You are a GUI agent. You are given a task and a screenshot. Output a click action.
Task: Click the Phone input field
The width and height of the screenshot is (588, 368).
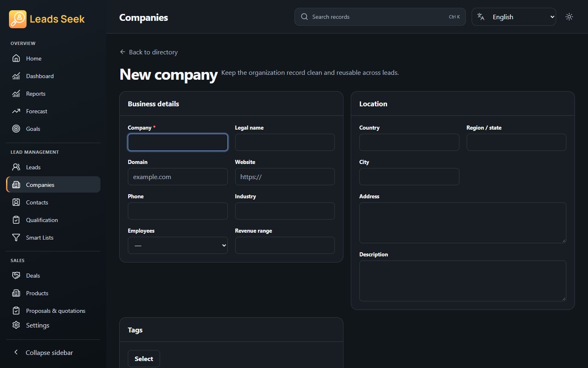click(178, 211)
